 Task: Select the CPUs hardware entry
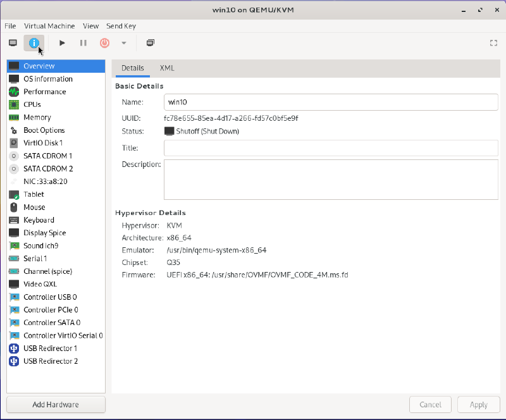pyautogui.click(x=56, y=104)
